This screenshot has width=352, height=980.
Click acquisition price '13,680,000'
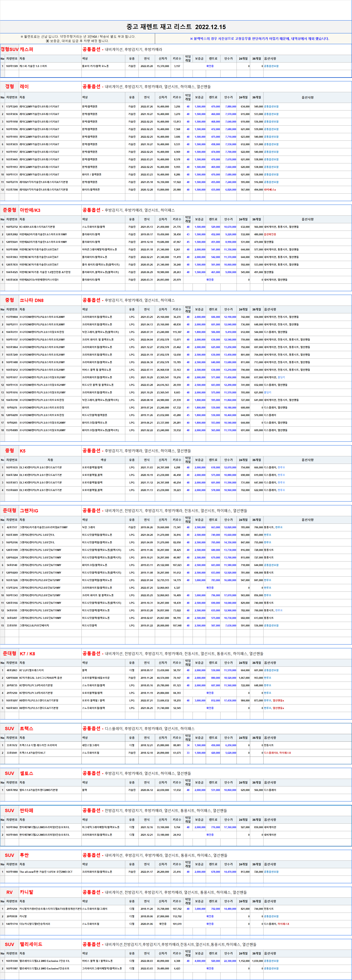pos(230,362)
